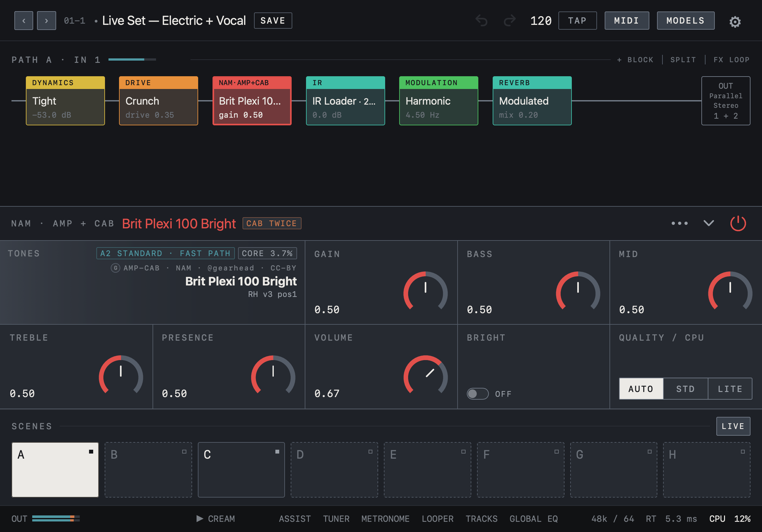Image resolution: width=762 pixels, height=532 pixels.
Task: Set quality mode to AUTO
Action: [641, 388]
